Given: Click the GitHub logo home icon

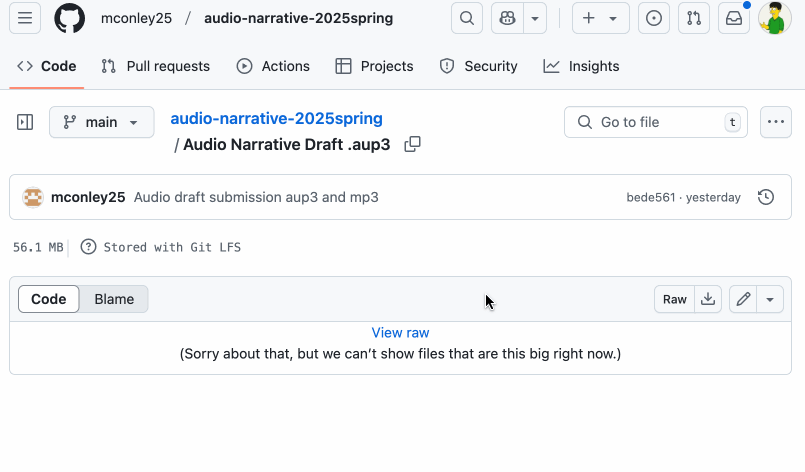Looking at the screenshot, I should coord(69,18).
